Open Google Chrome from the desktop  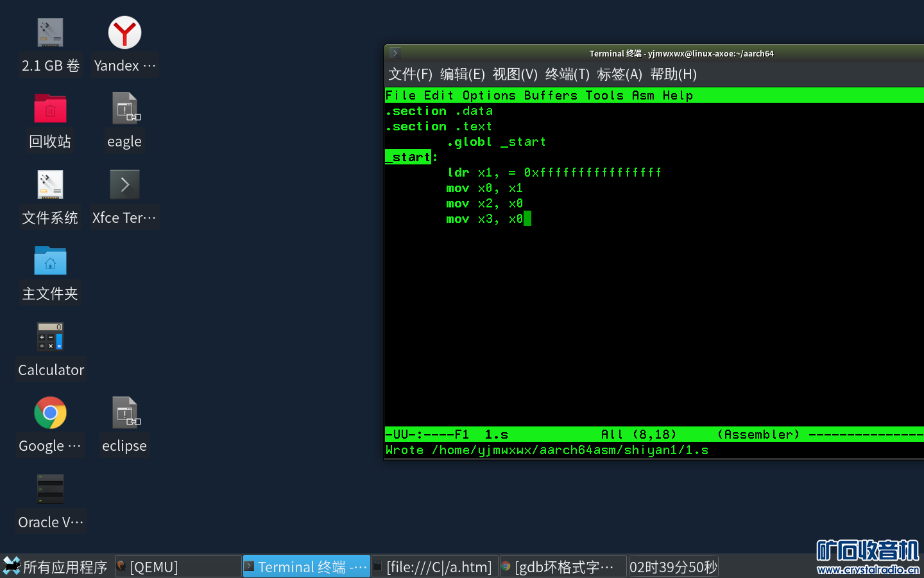50,413
